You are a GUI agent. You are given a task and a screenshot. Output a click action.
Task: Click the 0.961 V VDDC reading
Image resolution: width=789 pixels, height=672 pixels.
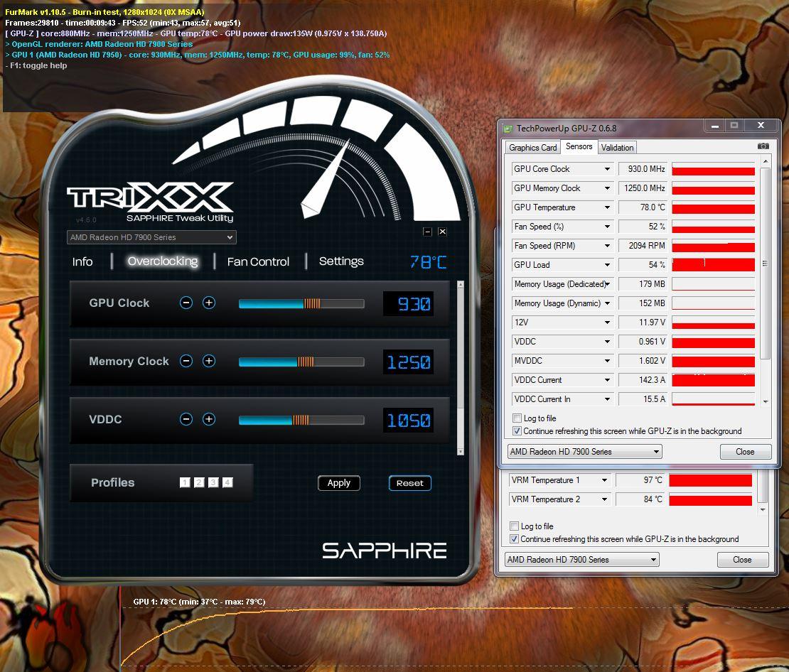pyautogui.click(x=643, y=342)
